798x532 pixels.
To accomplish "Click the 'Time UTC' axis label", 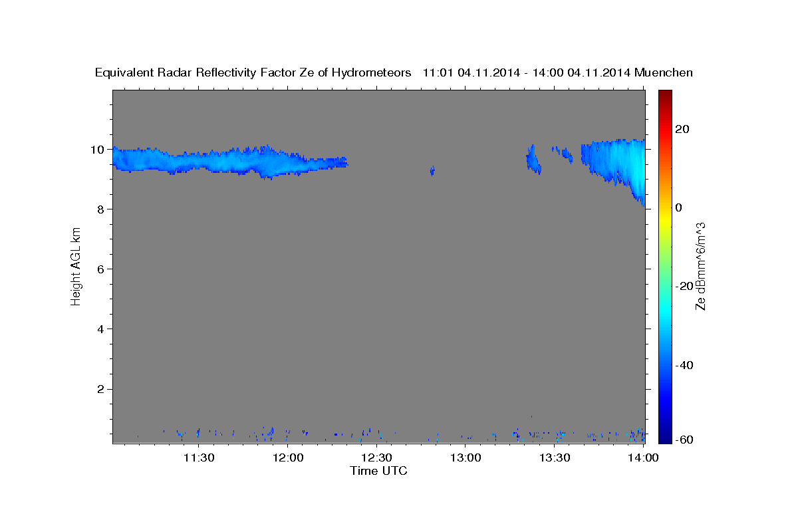I will pos(378,471).
